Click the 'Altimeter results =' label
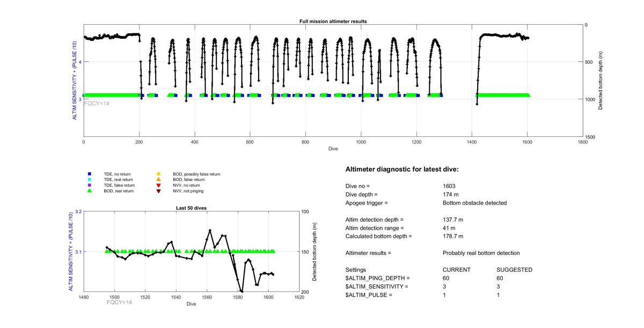The width and height of the screenshot is (644, 328). tap(368, 253)
